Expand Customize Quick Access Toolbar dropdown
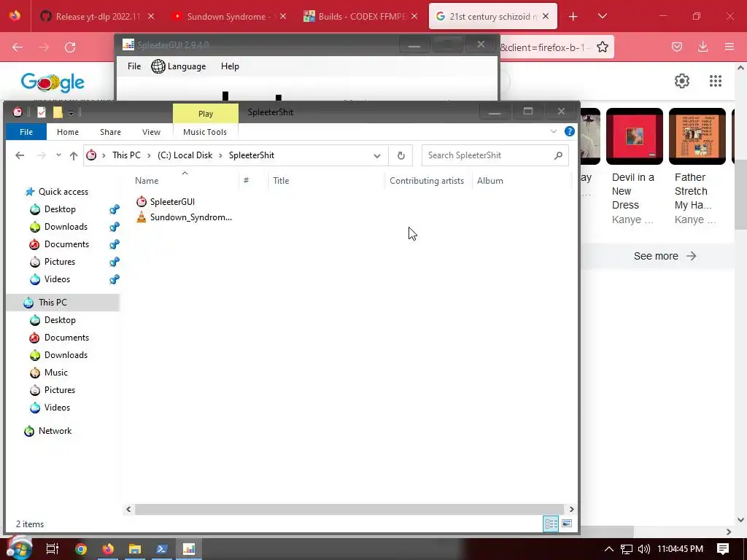Image resolution: width=747 pixels, height=560 pixels. tap(71, 113)
